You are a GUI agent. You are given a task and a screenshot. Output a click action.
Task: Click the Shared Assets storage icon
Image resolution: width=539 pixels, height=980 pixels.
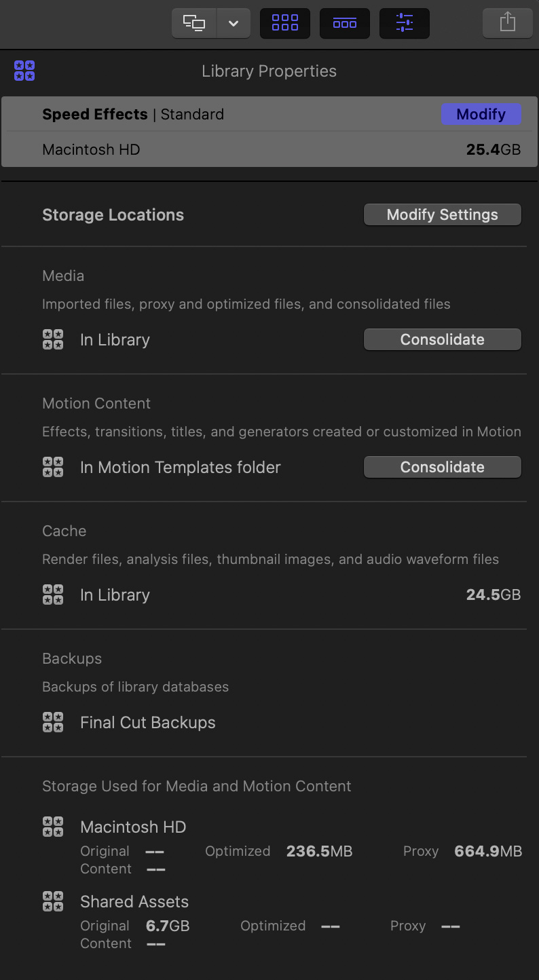(53, 901)
